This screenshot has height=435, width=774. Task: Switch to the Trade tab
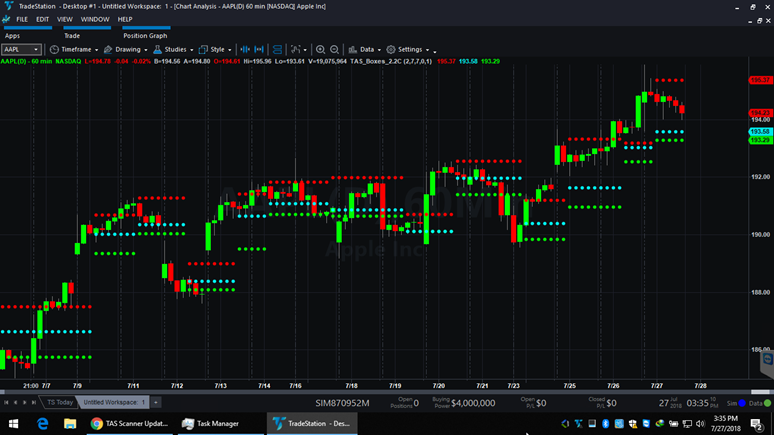(x=72, y=36)
